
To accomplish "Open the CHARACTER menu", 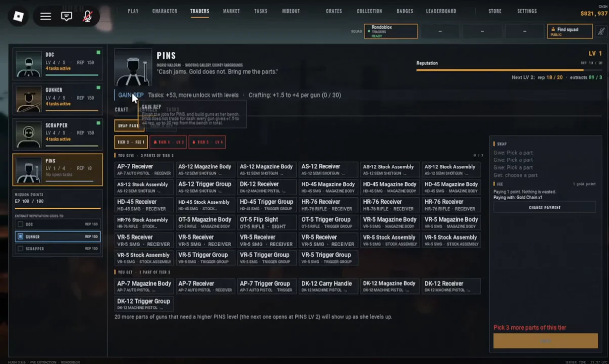I will coord(165,11).
